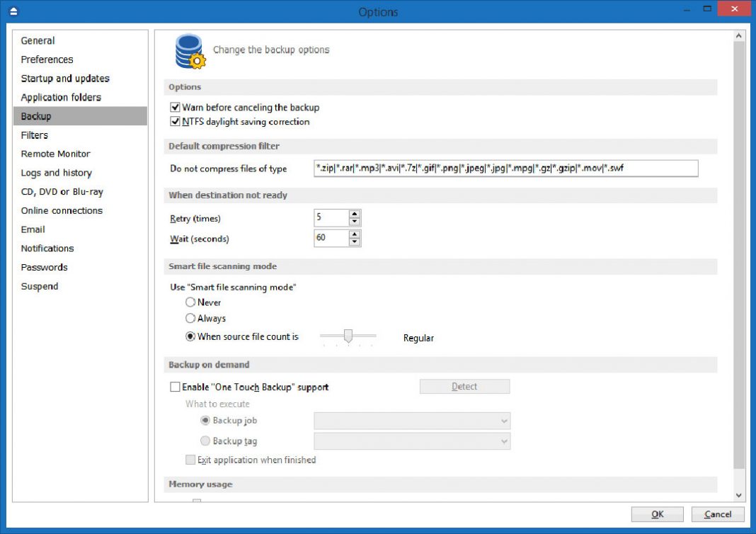
Task: Select the 'Backup tag' radio button
Action: (205, 441)
